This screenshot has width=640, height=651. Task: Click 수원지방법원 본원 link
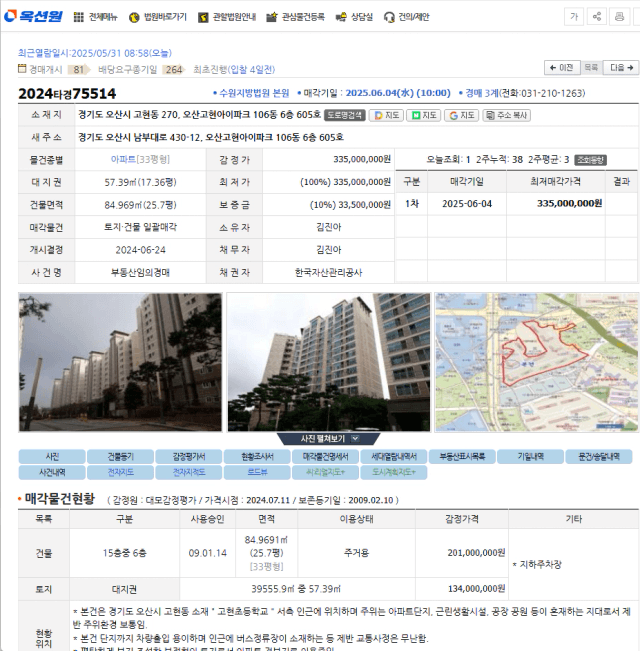coord(254,93)
